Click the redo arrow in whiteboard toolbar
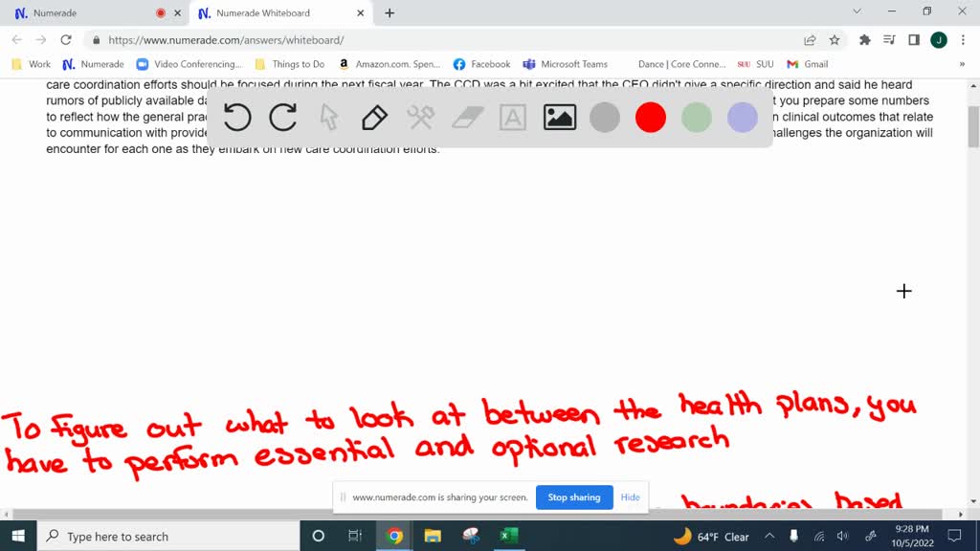980x551 pixels. pyautogui.click(x=283, y=118)
